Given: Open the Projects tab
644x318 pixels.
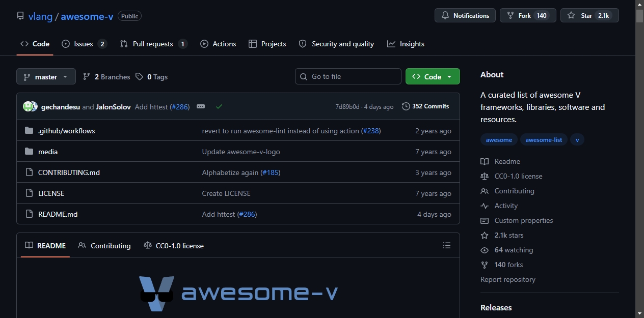Looking at the screenshot, I should coord(267,44).
